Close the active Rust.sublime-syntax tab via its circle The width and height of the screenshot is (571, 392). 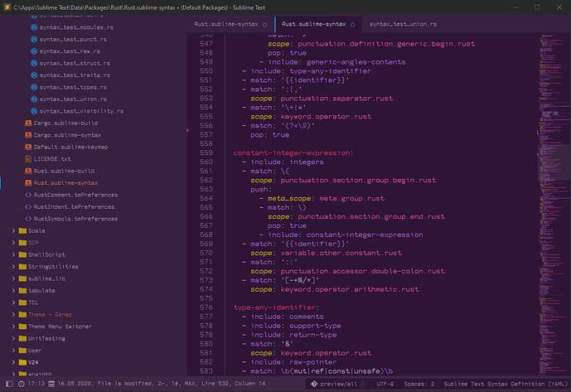point(352,25)
